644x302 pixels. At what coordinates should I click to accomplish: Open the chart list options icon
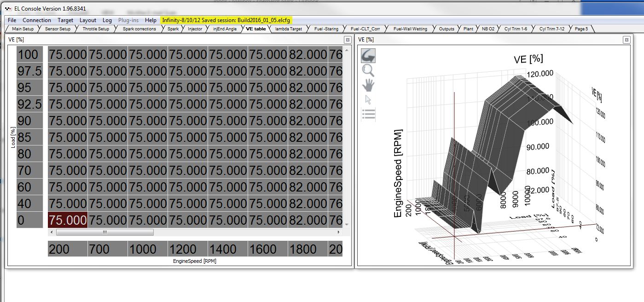tap(368, 114)
